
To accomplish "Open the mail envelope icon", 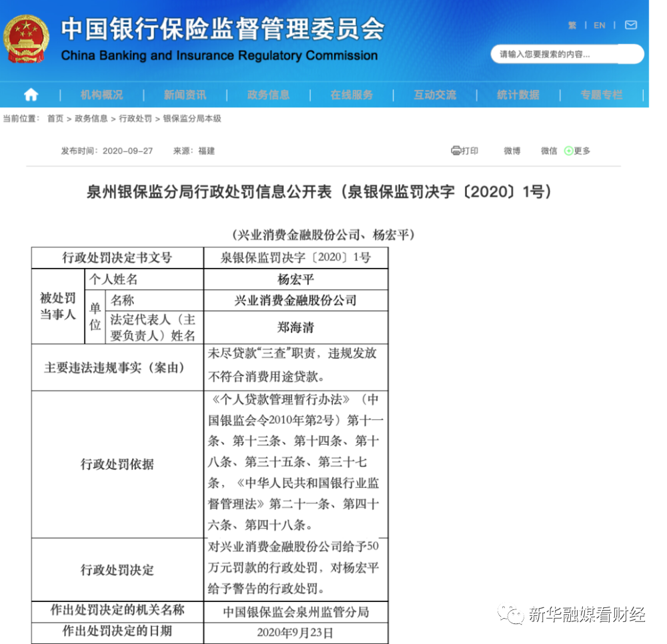I will coord(631,25).
